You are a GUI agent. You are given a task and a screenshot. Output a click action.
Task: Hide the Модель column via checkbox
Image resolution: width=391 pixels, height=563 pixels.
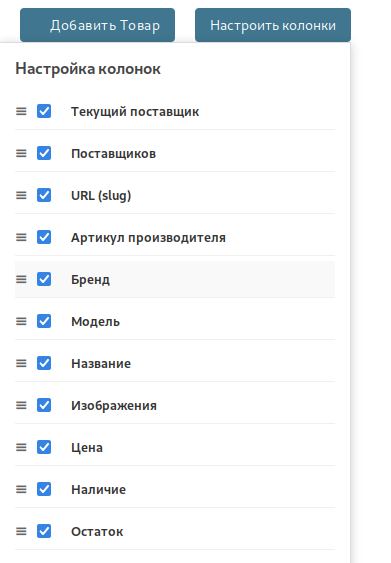coord(44,321)
